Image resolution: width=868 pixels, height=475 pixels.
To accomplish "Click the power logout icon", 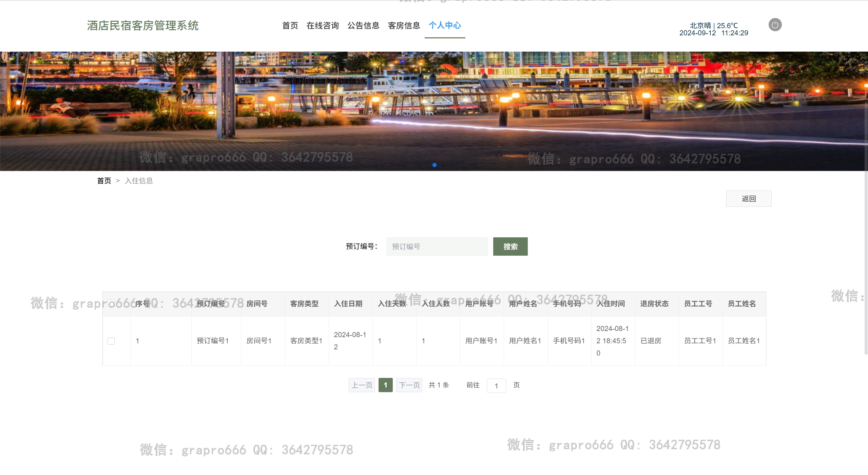I will click(775, 25).
